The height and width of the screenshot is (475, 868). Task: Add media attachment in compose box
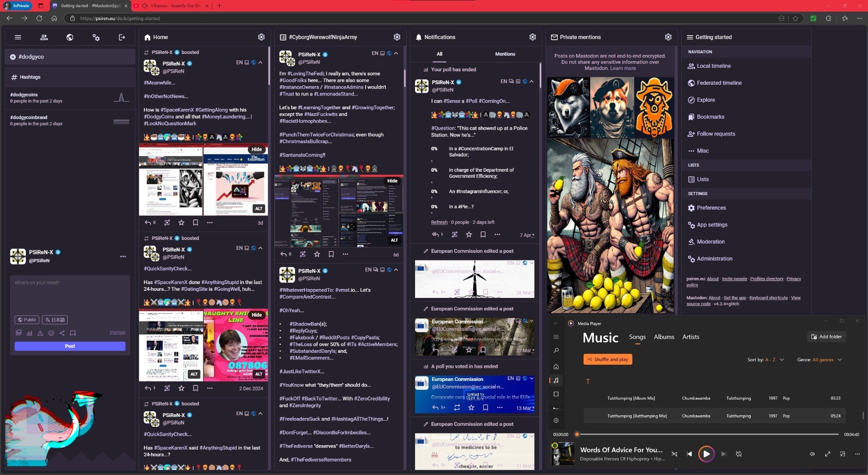click(x=18, y=333)
